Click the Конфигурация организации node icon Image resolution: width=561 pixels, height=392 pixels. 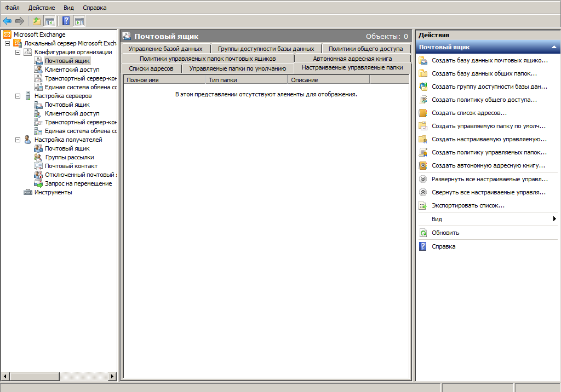coord(27,52)
